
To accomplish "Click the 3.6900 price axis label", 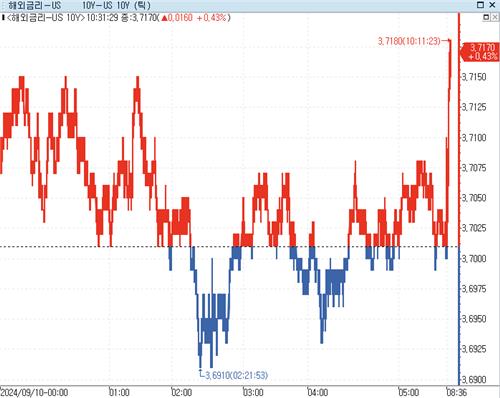I will coord(474,379).
